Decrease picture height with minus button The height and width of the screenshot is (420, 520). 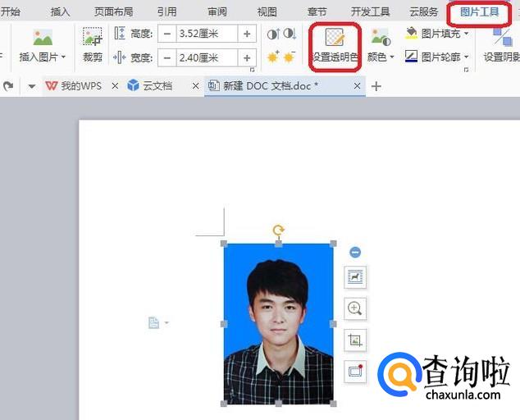click(167, 34)
